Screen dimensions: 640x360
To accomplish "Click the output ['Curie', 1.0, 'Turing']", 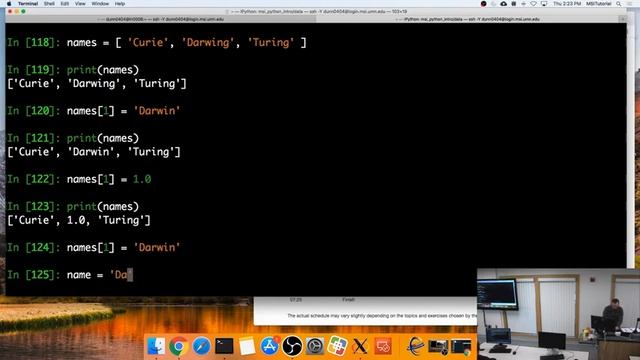I will point(79,220).
